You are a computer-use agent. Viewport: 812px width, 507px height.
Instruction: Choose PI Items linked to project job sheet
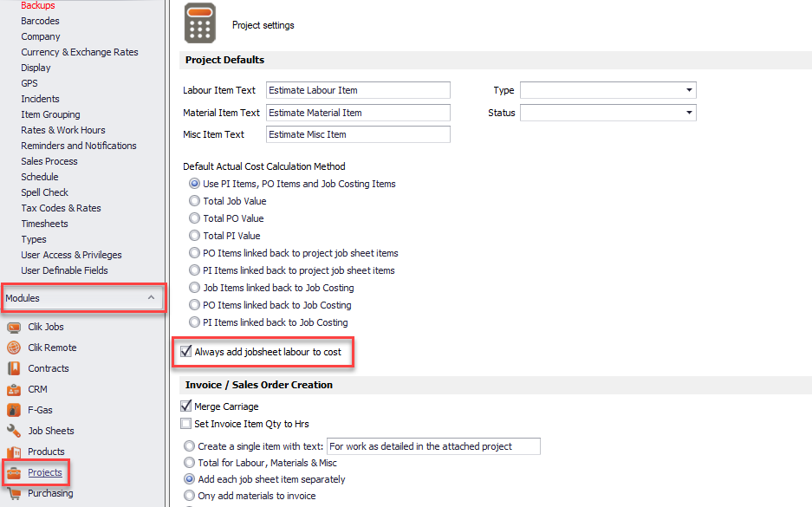(x=194, y=270)
